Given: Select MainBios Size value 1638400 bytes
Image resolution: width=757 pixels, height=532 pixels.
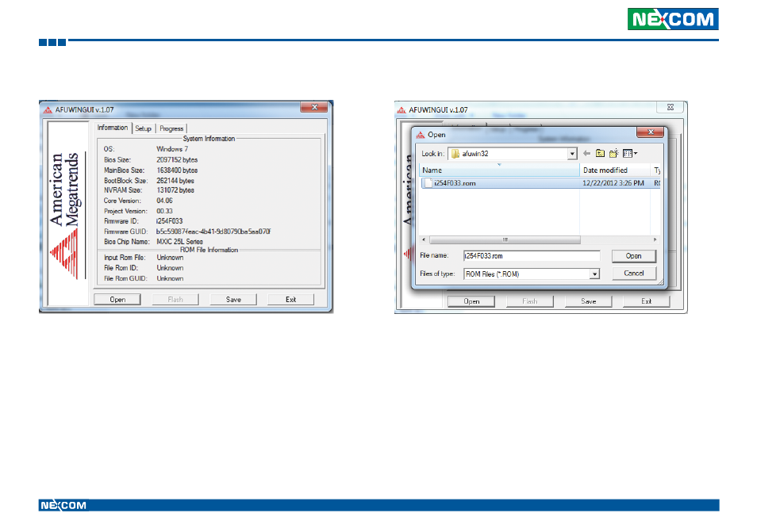Looking at the screenshot, I should [177, 170].
